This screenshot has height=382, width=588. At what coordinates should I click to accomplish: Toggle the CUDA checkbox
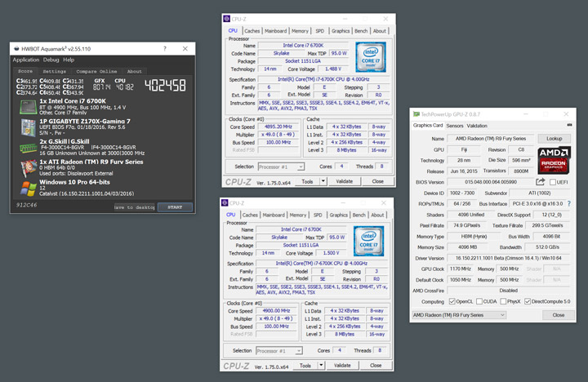tap(479, 301)
